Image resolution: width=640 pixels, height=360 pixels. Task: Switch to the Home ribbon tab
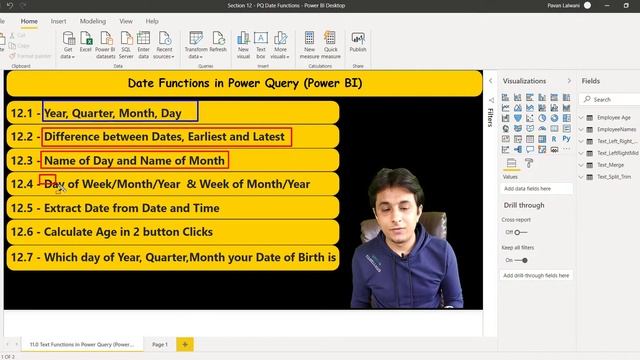[x=29, y=21]
